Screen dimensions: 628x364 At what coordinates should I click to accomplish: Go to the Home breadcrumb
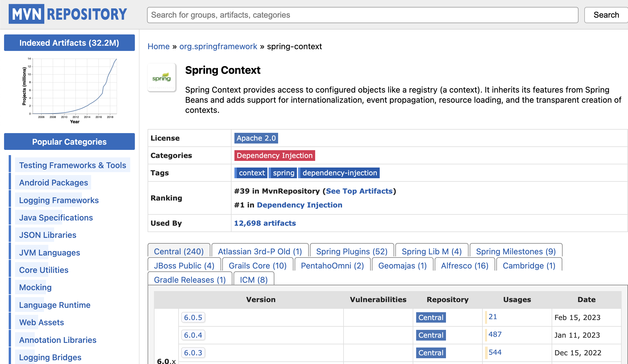(x=159, y=46)
